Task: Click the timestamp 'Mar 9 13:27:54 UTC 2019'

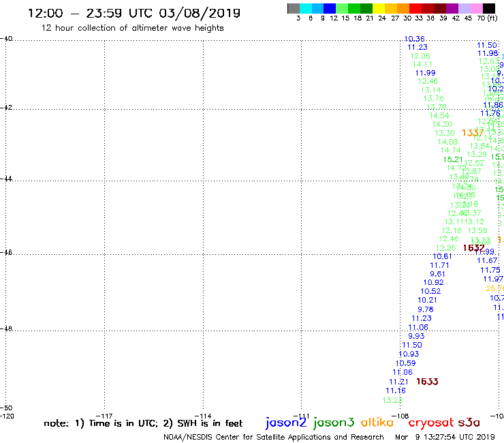Action: pos(445,437)
